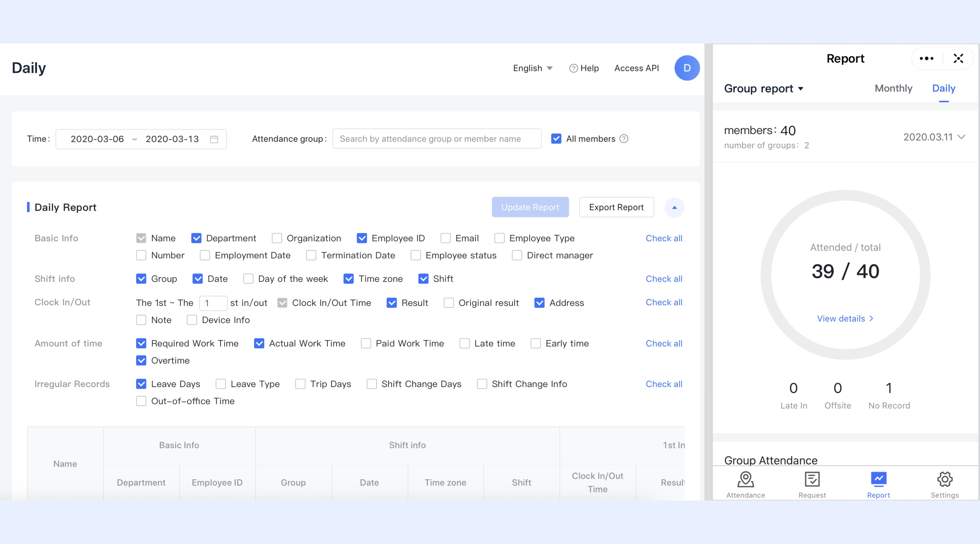
Task: Expand the Group report dropdown
Action: (764, 89)
